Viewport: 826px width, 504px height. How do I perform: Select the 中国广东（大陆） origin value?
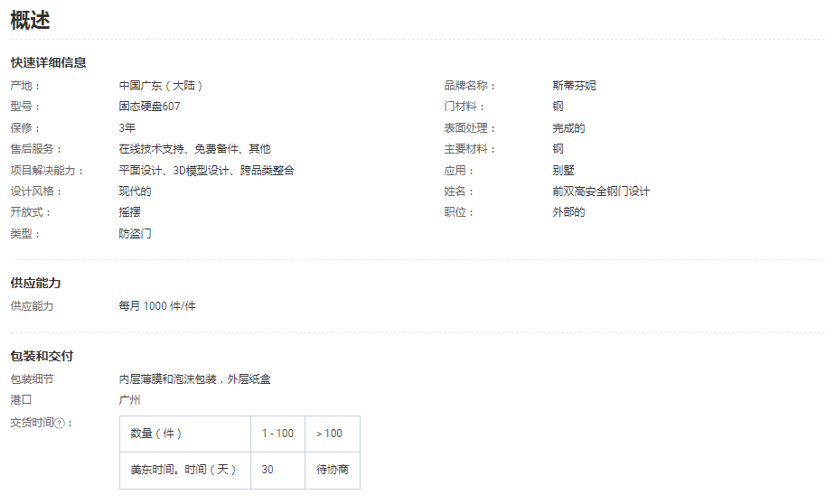click(161, 86)
